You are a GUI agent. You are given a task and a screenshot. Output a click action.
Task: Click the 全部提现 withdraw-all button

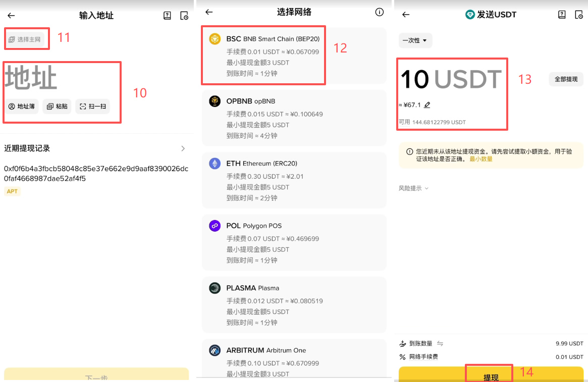point(566,79)
